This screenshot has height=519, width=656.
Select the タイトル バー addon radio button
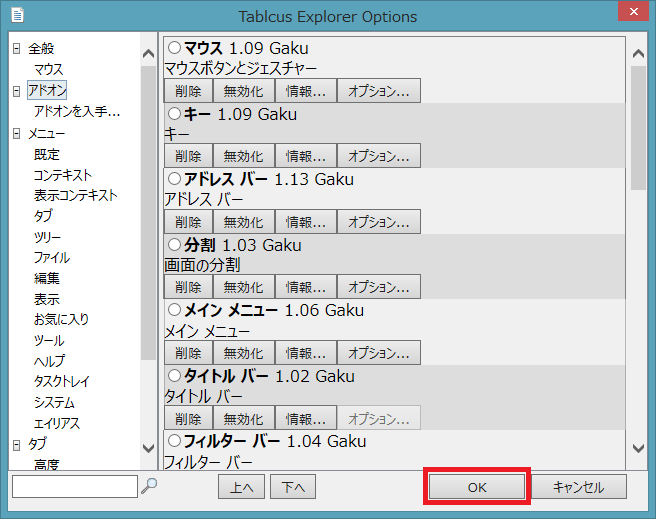pyautogui.click(x=174, y=376)
